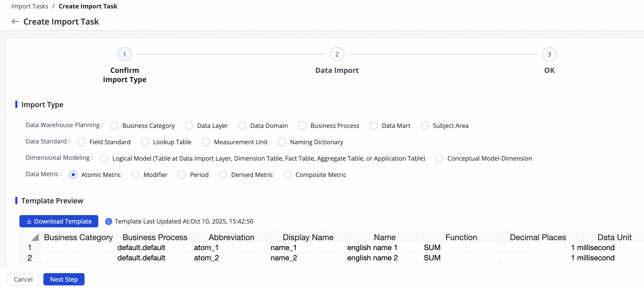Select the Lookup Table radio button
Viewport: 644px width, 289px height.
pos(145,142)
